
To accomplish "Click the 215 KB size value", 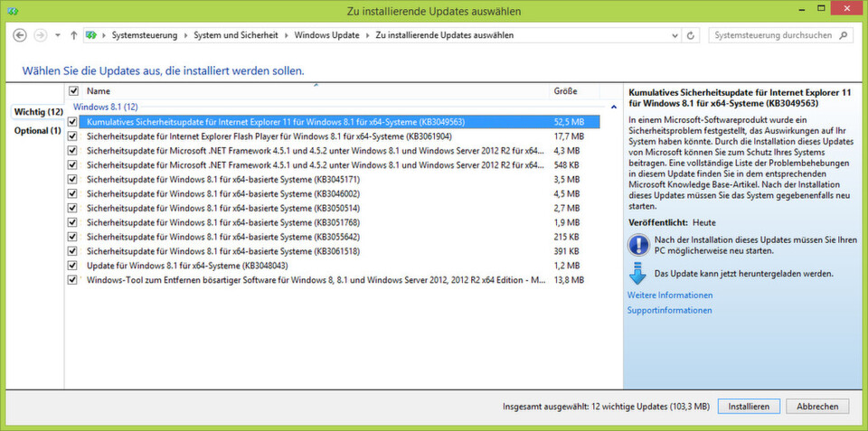I will pyautogui.click(x=567, y=236).
